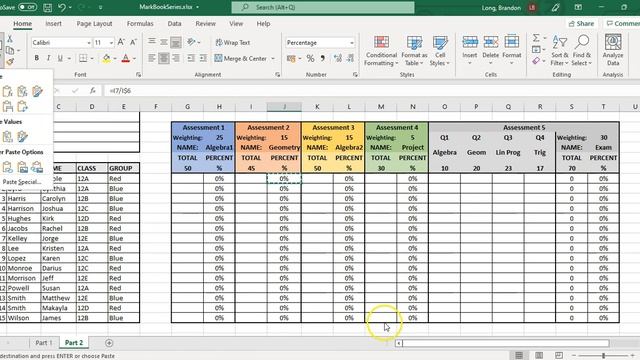Go to the Data tab

point(174,24)
